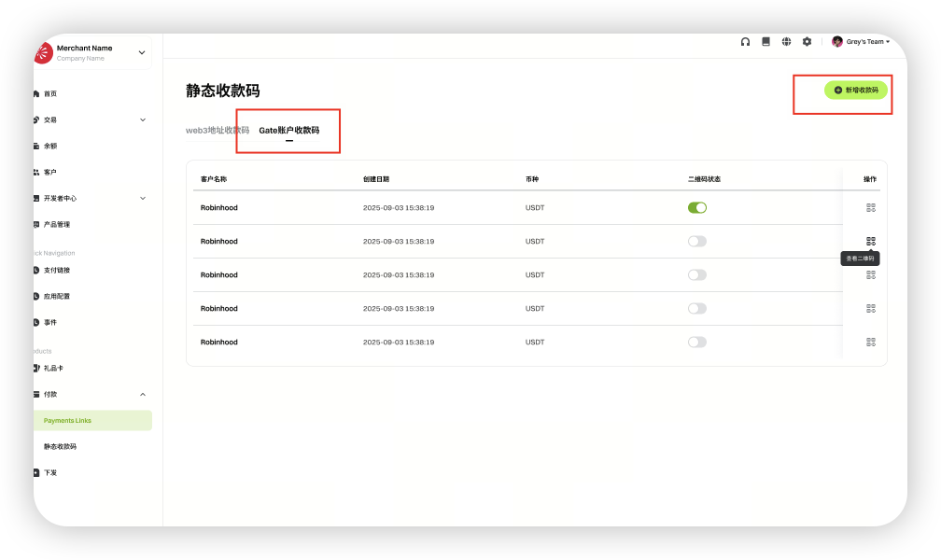941x560 pixels.
Task: Select the Gate账户收款码 tab
Action: 288,131
